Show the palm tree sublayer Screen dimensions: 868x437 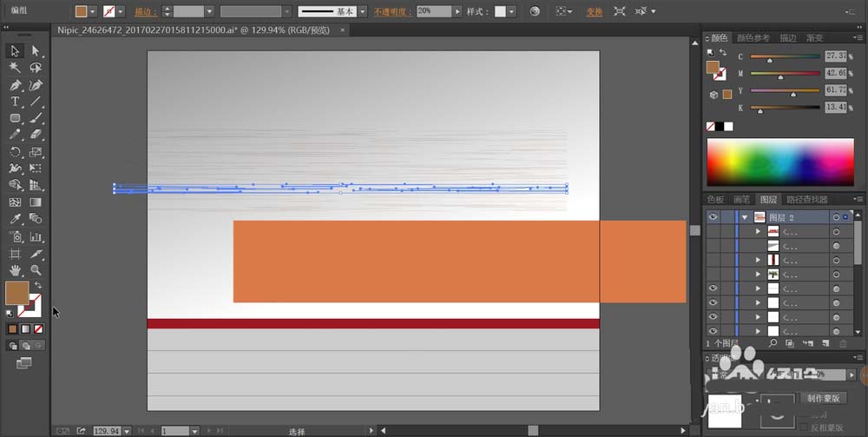[713, 275]
